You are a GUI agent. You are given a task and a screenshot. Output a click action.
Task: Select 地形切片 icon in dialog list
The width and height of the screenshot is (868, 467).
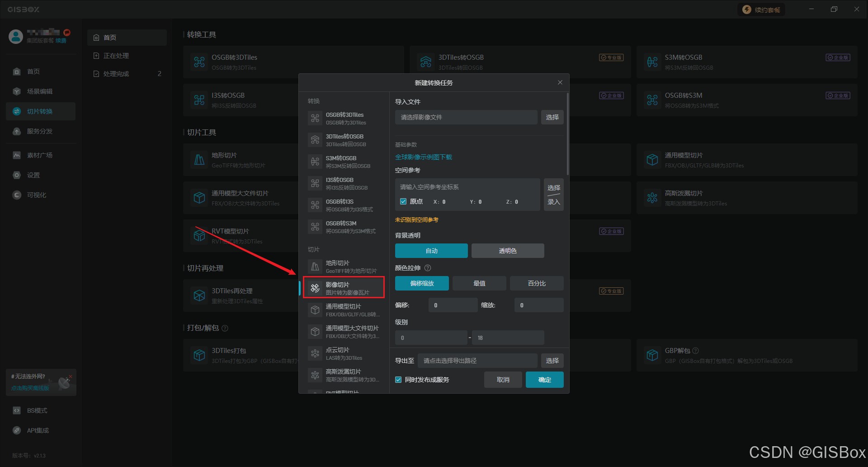click(x=315, y=267)
